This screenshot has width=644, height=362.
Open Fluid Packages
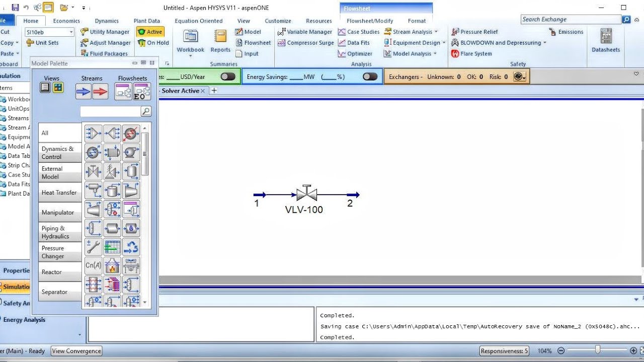(x=104, y=54)
